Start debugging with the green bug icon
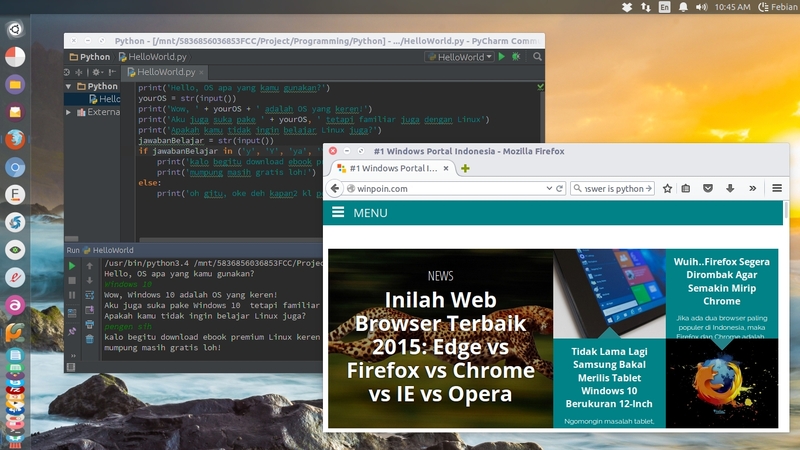Screen dimensions: 800x450 [x=516, y=57]
